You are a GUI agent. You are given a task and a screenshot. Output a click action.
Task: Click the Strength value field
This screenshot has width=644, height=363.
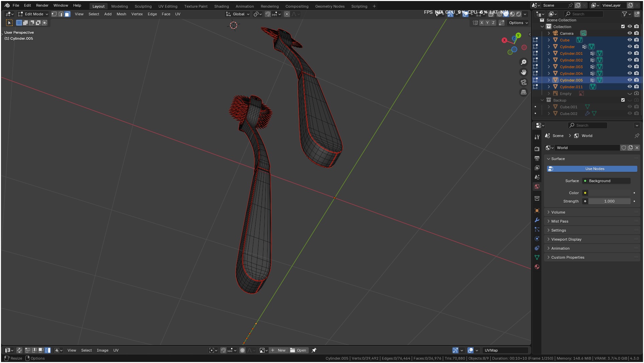coord(609,201)
